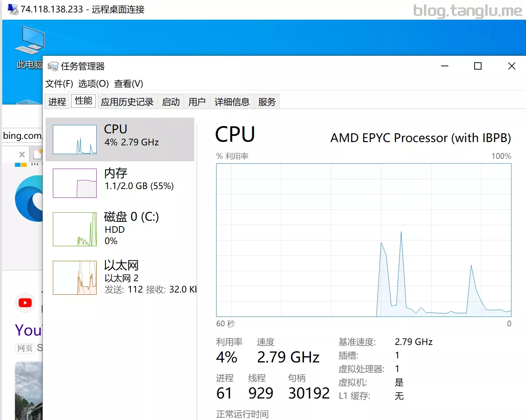This screenshot has width=526, height=420.
Task: Click the large CPU utilization graph
Action: pos(364,240)
